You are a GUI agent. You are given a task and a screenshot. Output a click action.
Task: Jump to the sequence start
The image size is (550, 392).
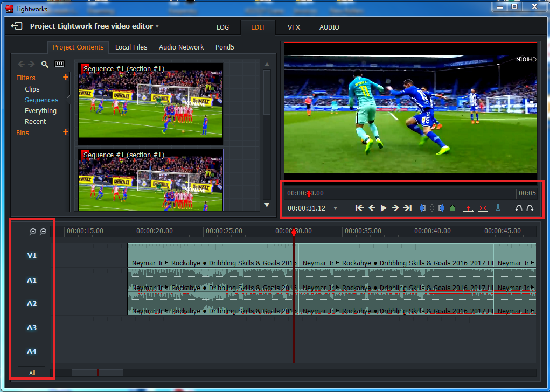359,208
